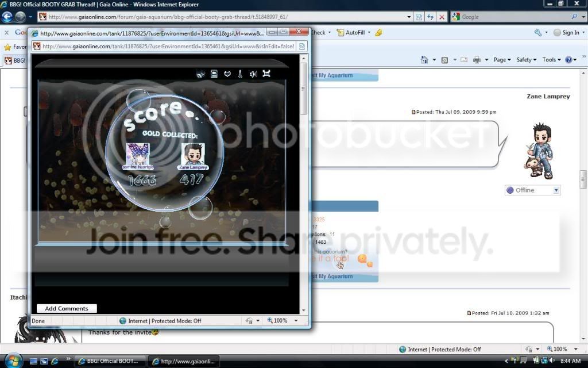This screenshot has height=368, width=588.
Task: Open the aquarium fish info card icon
Action: point(214,74)
